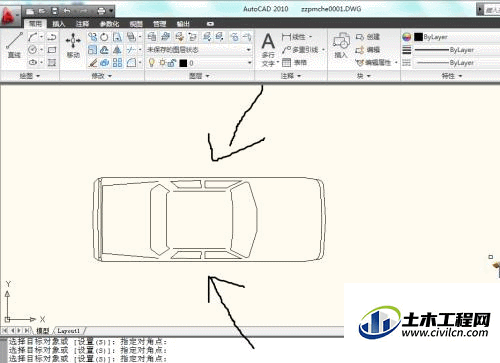Screen dimensions: 500x363
Task: Select the Arc tool in the Draw panel
Action: (x=32, y=37)
